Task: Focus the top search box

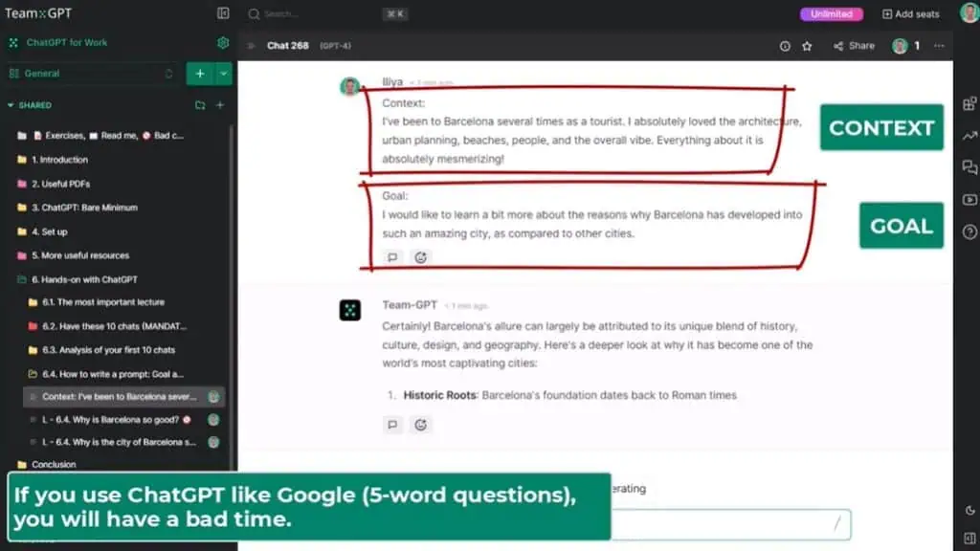Action: point(328,13)
